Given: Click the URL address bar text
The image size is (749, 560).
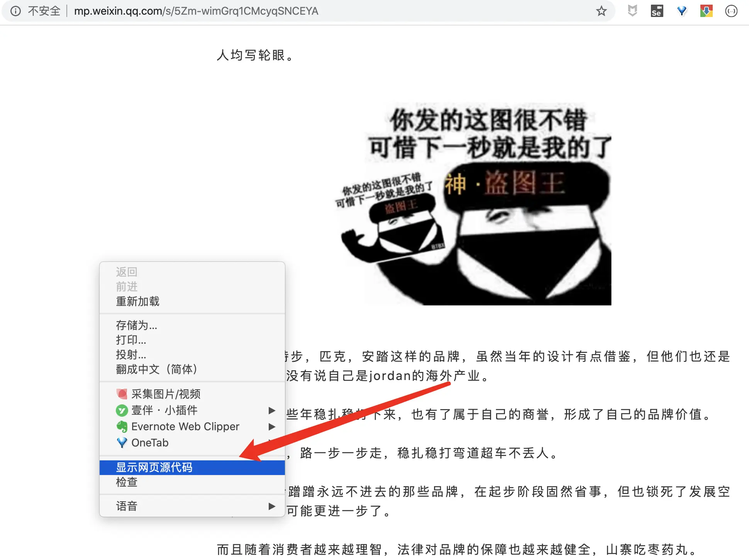Looking at the screenshot, I should (196, 11).
